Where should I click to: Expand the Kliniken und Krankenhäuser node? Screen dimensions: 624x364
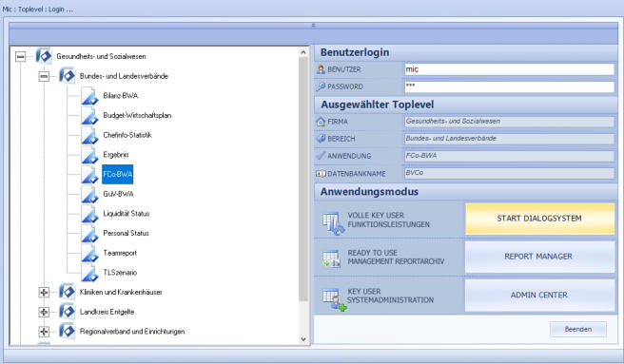44,293
